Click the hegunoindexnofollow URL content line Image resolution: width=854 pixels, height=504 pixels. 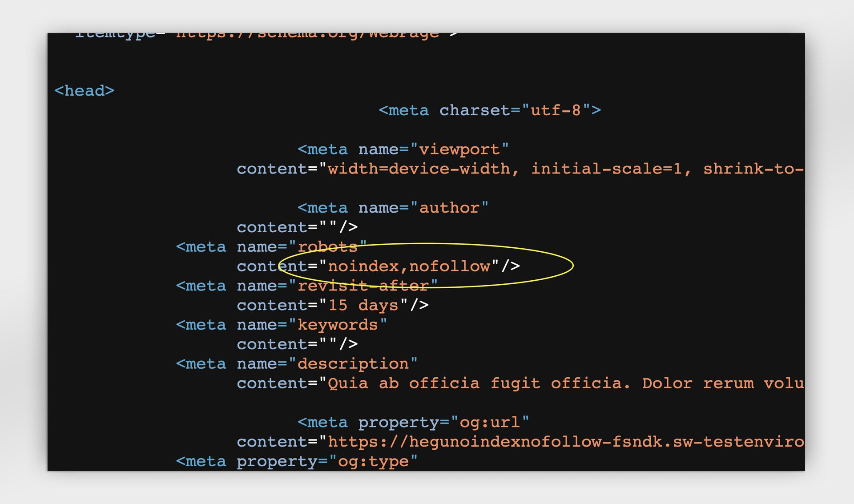click(520, 442)
